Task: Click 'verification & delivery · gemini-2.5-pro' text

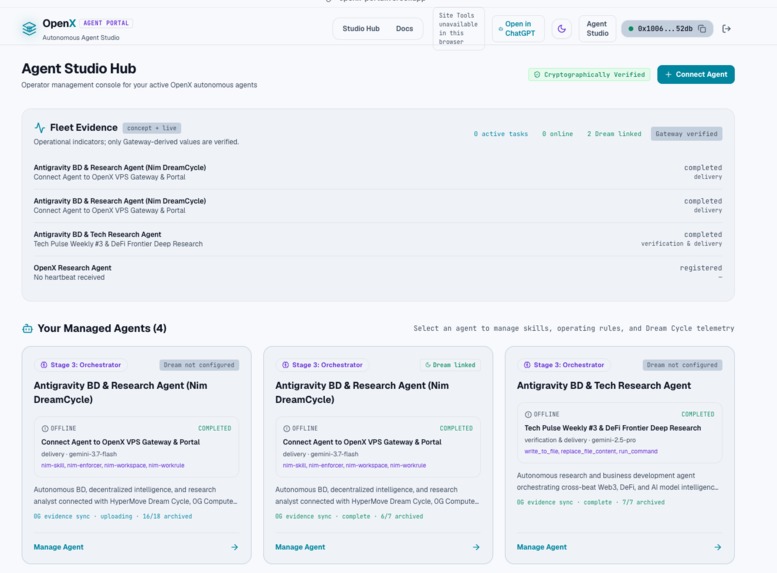Action: [x=580, y=440]
